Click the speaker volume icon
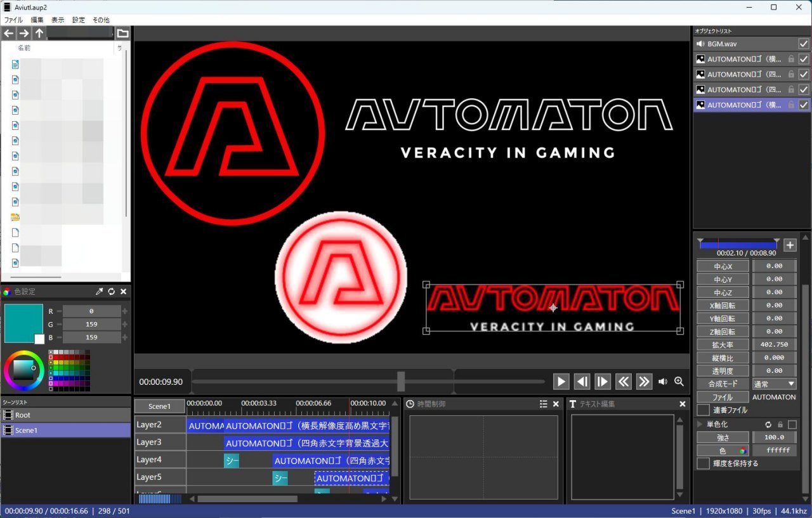This screenshot has width=812, height=518. pos(663,381)
